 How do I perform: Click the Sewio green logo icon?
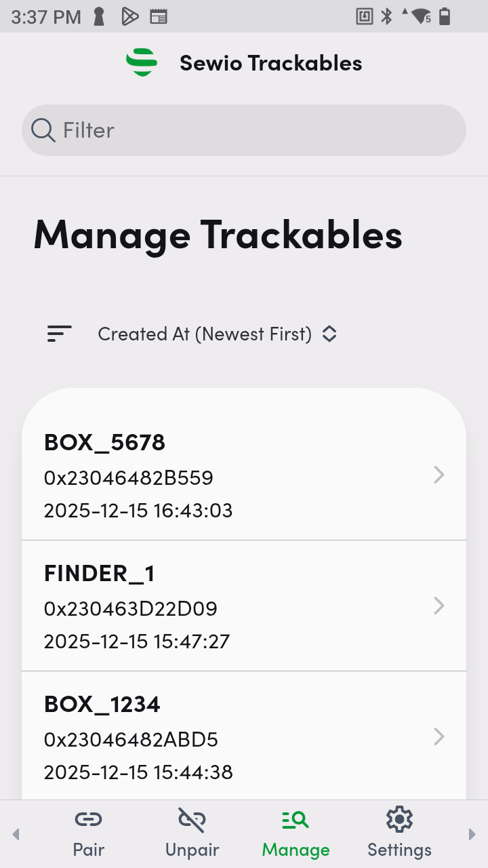(142, 62)
